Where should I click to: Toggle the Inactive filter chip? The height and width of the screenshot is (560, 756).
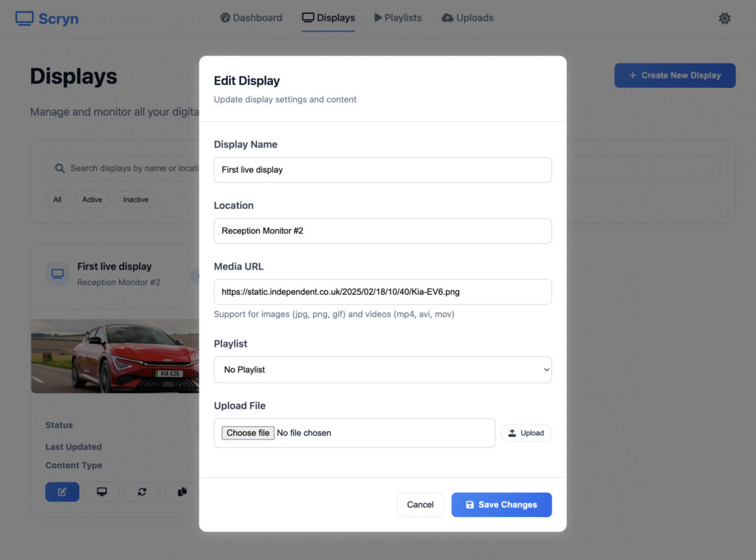pos(136,199)
